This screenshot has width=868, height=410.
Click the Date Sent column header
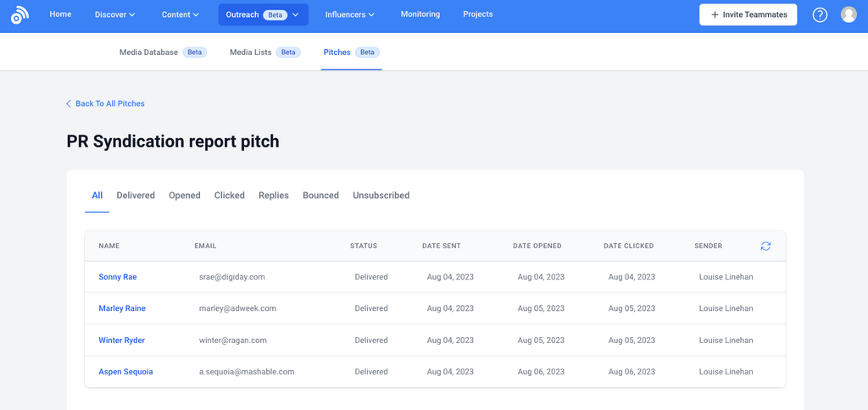click(441, 247)
